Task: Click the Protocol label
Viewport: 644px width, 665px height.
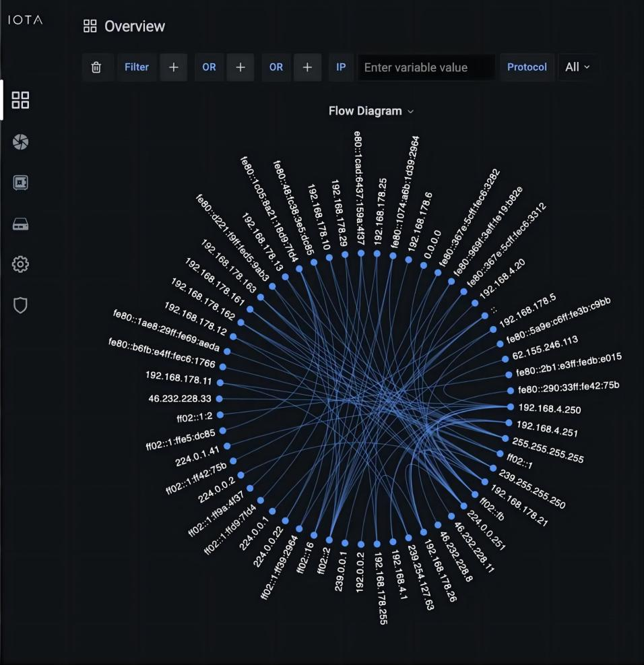Action: tap(527, 67)
